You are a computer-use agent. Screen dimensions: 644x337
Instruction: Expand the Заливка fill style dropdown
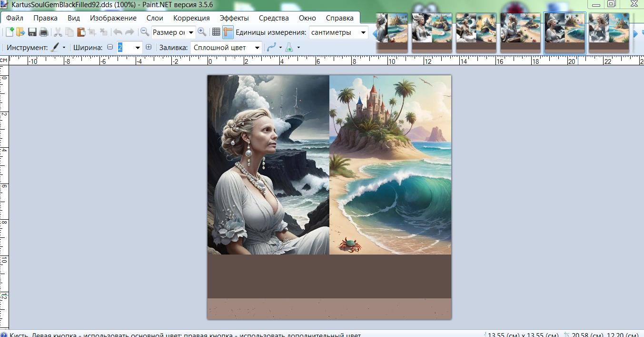pyautogui.click(x=257, y=48)
